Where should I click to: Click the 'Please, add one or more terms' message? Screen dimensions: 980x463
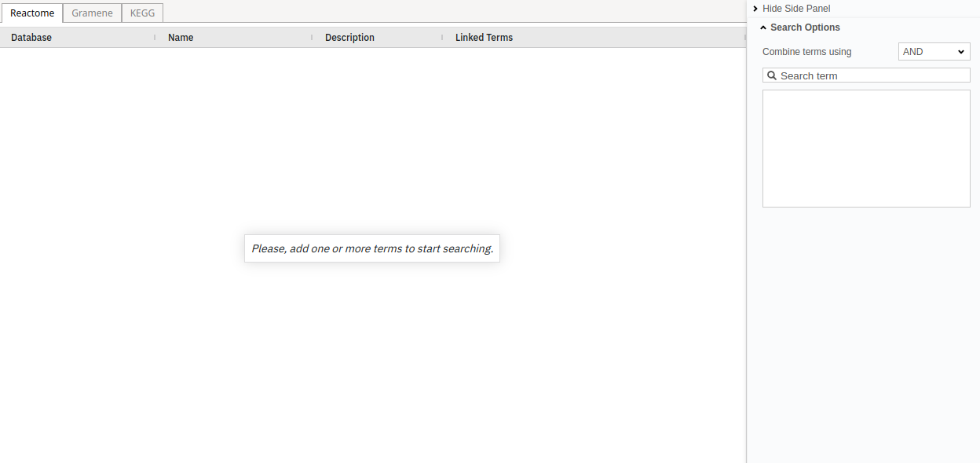coord(372,248)
